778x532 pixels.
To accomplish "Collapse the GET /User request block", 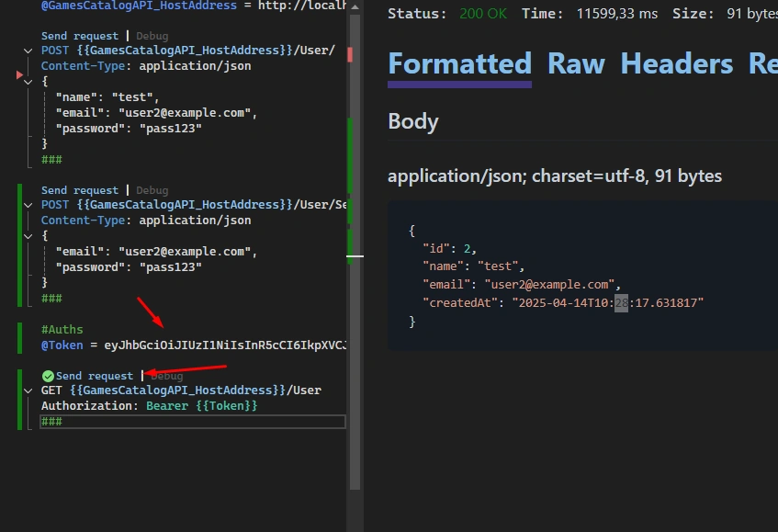I will tap(28, 391).
